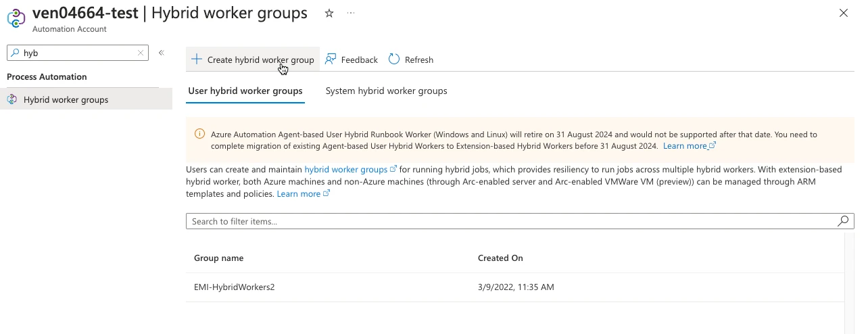Click the plus icon to create group
Viewport: 868px width, 334px height.
[197, 59]
